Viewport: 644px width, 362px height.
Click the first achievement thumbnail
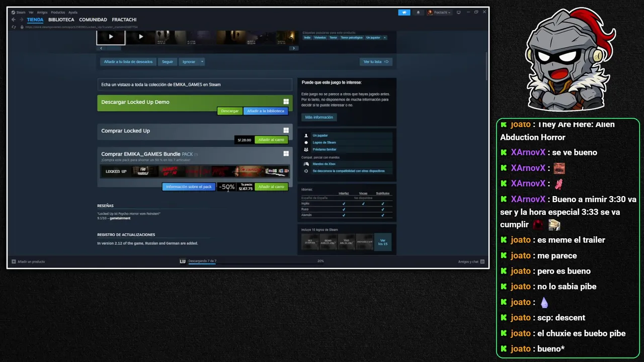tap(310, 242)
